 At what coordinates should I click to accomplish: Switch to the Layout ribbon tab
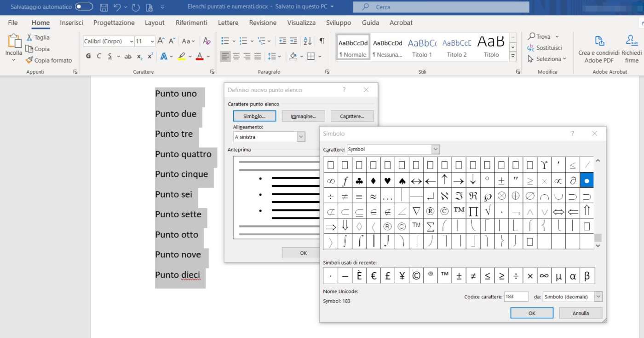(155, 23)
